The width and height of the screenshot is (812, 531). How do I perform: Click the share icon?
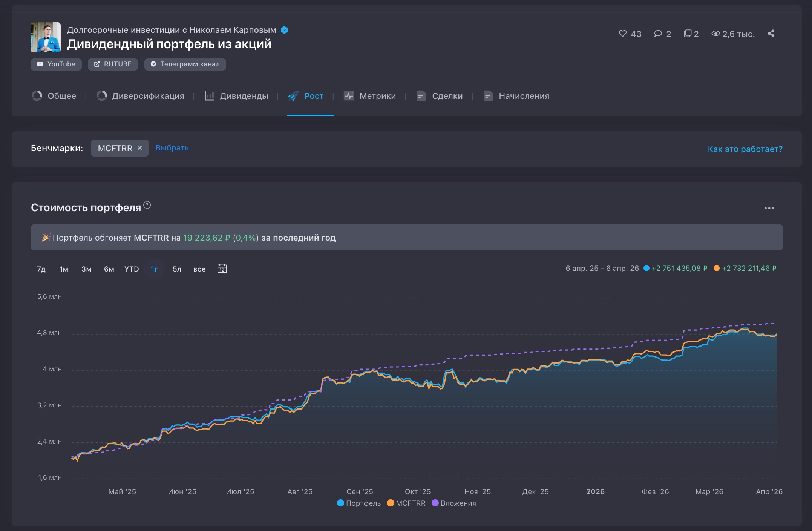tap(771, 34)
